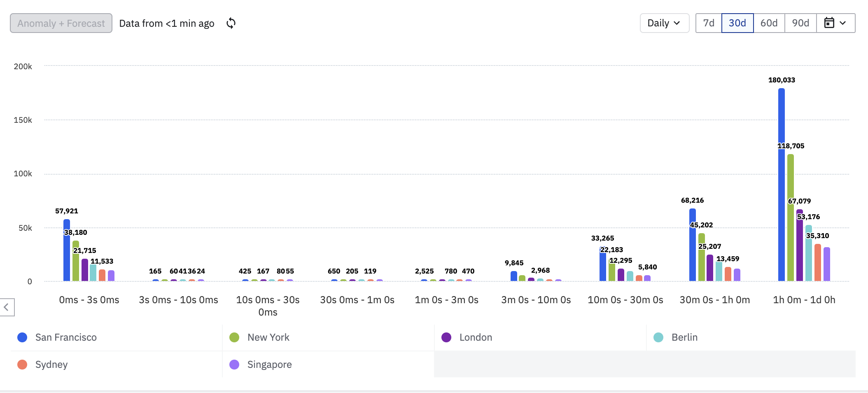Click the tallest San Francisco bar 180,033
The width and height of the screenshot is (868, 393).
pyautogui.click(x=781, y=185)
